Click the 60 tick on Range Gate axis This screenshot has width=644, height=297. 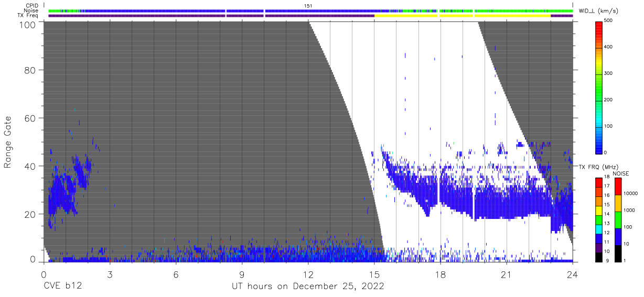[30, 118]
